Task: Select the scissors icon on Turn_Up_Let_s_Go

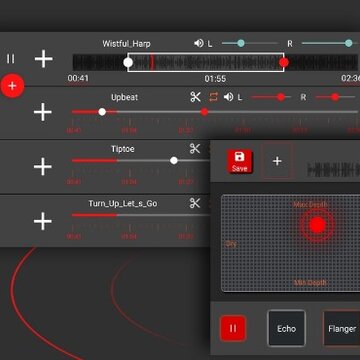Action: pos(195,203)
